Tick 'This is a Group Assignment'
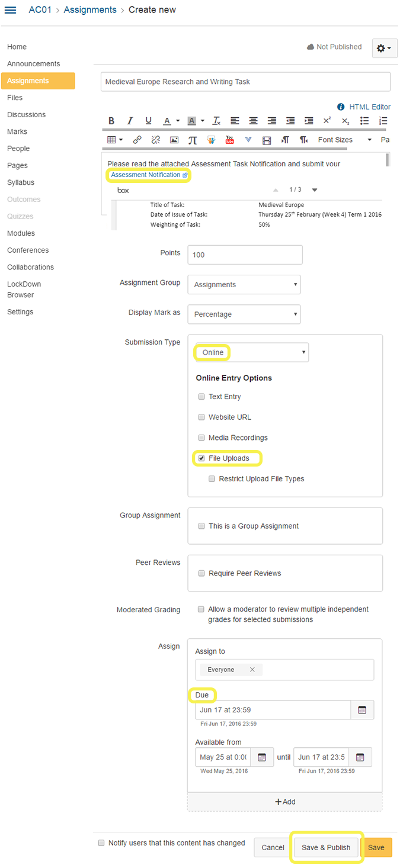Screen dimensions: 403x868 click(x=201, y=526)
